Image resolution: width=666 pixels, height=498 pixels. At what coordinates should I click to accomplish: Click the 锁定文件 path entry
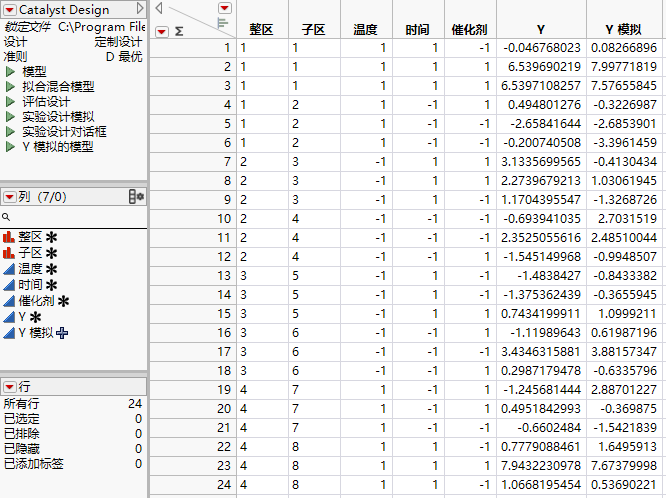(x=74, y=27)
